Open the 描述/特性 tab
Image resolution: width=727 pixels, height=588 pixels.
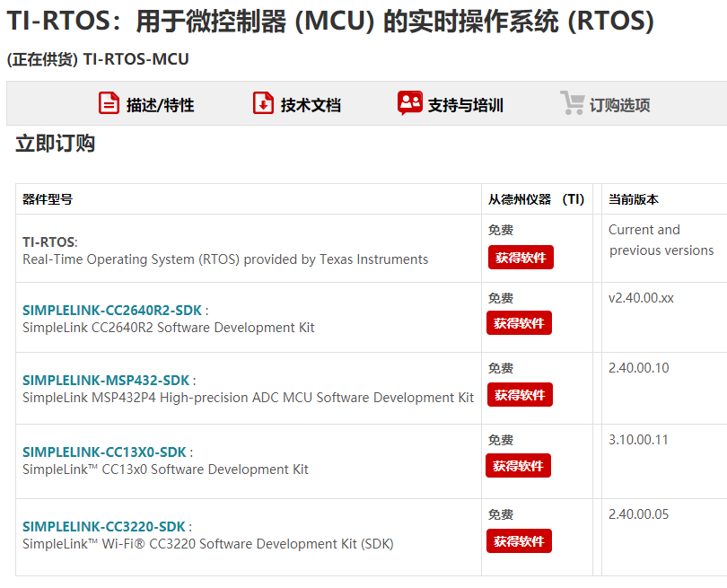click(146, 104)
